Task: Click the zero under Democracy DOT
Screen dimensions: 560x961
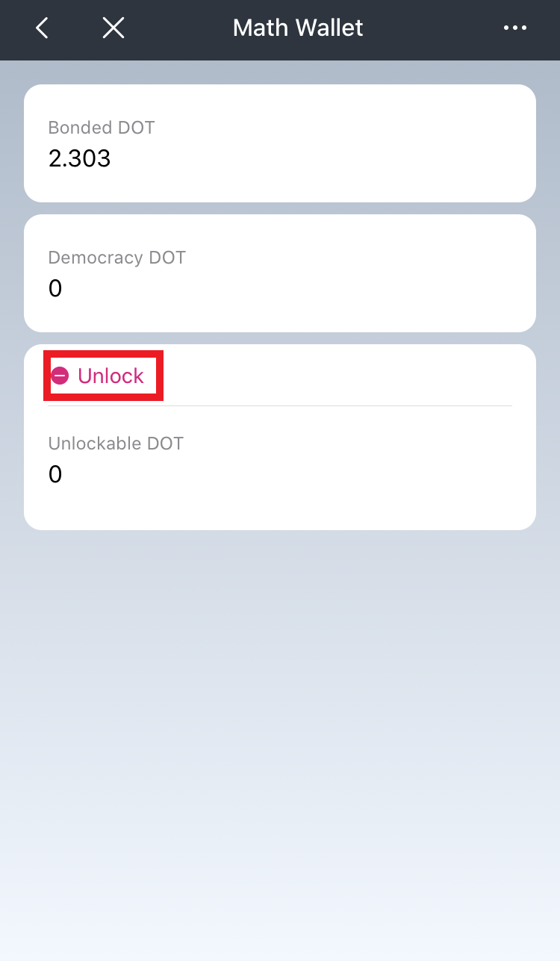Action: [55, 289]
